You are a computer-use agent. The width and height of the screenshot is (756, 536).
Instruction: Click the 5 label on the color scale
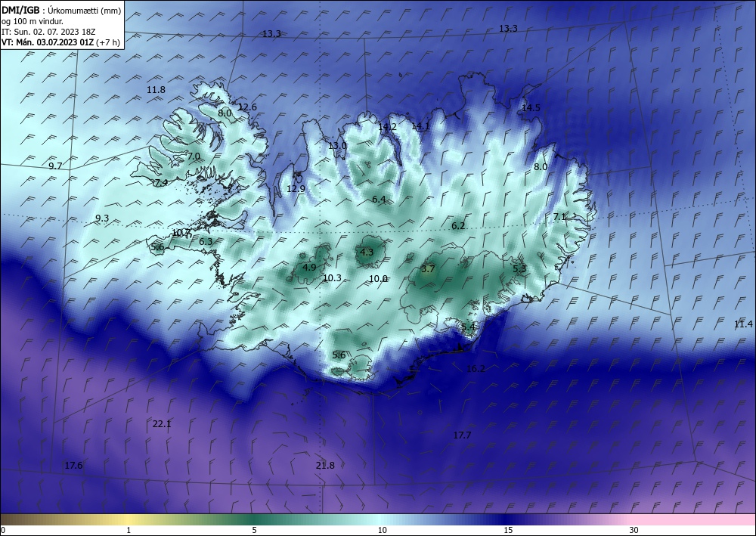pyautogui.click(x=254, y=531)
